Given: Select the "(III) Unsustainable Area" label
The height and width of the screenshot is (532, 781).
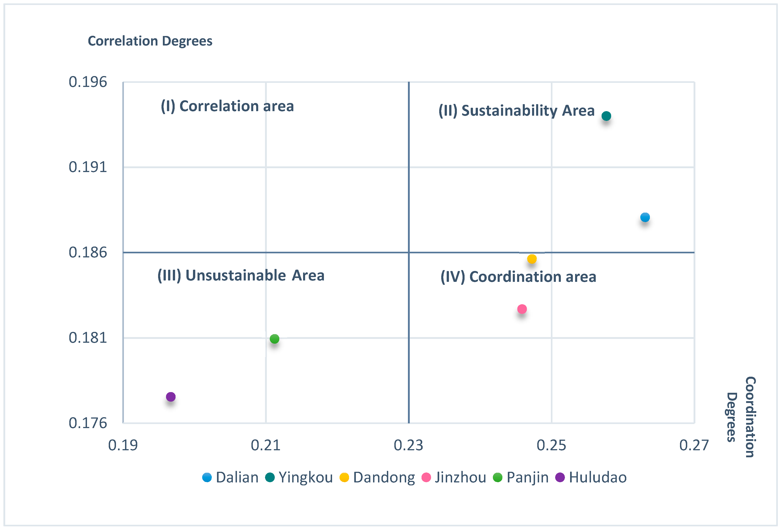Looking at the screenshot, I should pos(241,276).
